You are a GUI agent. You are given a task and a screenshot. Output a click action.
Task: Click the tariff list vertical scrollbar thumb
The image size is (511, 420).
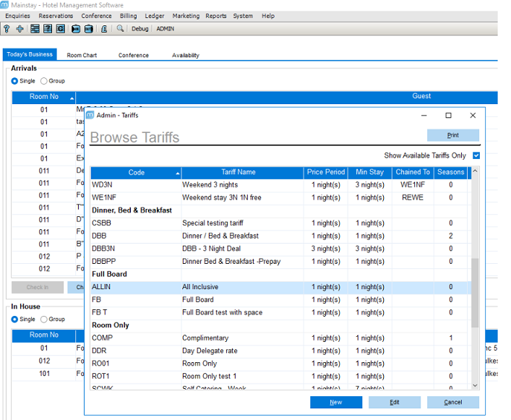tap(475, 293)
